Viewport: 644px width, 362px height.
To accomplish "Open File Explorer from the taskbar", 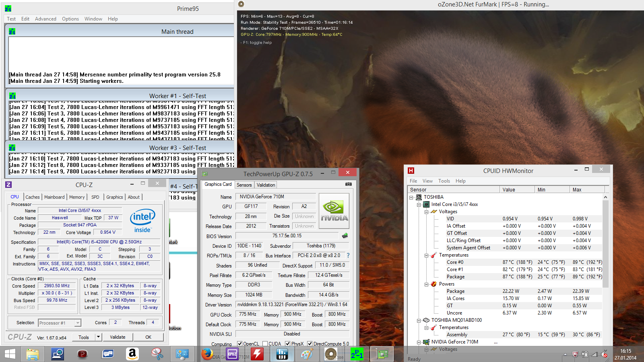I will click(x=33, y=354).
